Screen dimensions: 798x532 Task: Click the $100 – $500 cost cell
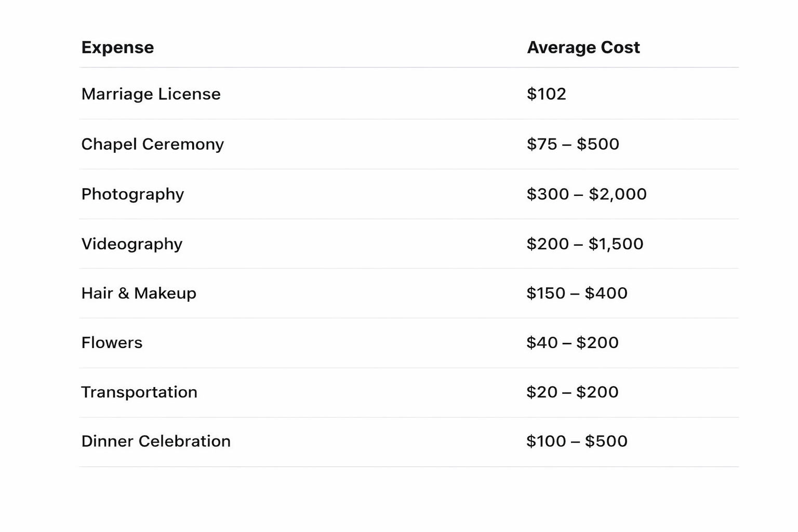(577, 441)
